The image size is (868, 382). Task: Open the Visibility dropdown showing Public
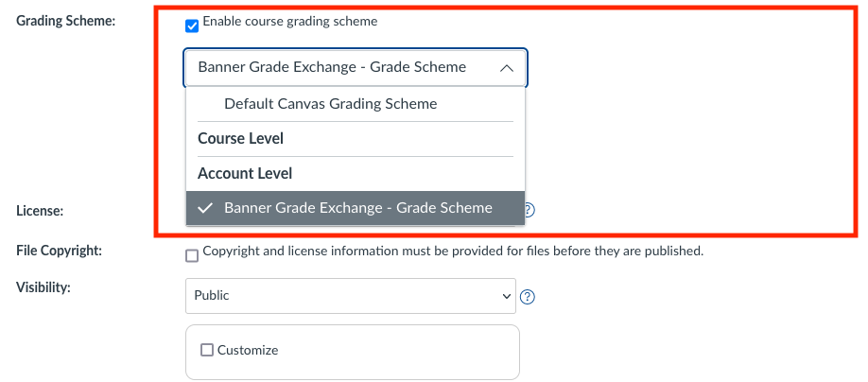coord(350,296)
